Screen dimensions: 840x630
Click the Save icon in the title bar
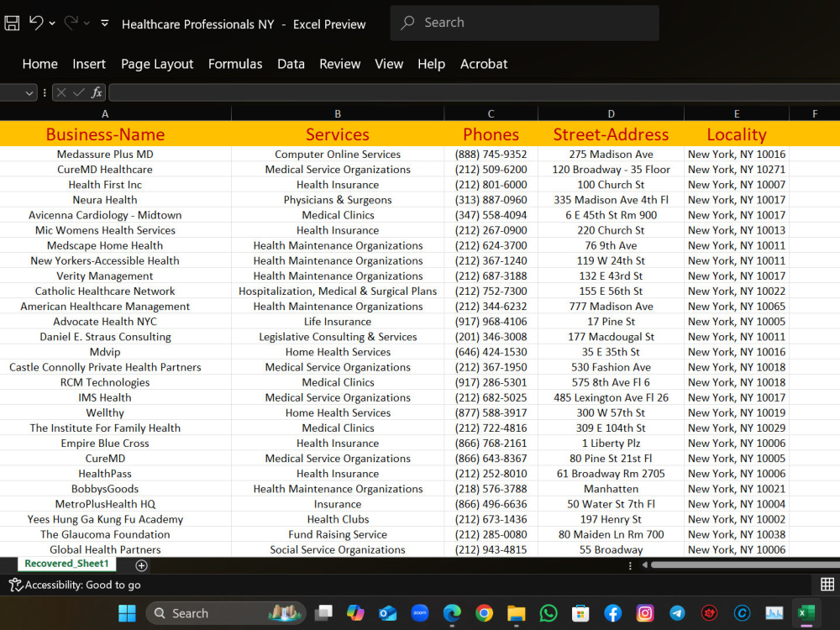click(12, 23)
